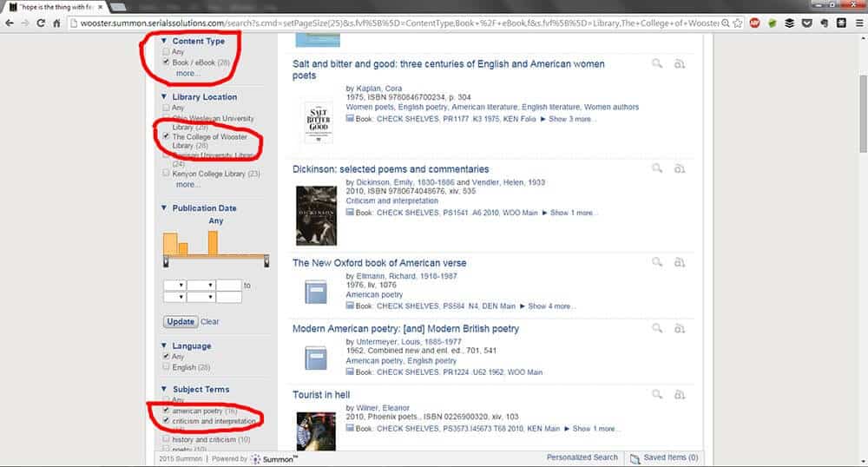The height and width of the screenshot is (467, 868).
Task: Clear the publication date filter
Action: coord(210,321)
